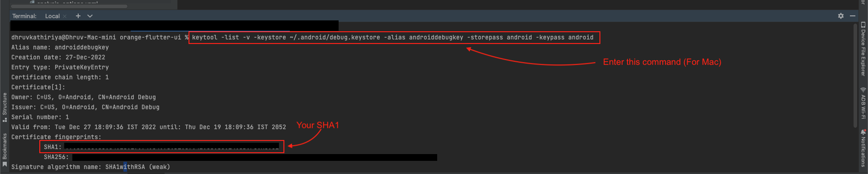Image resolution: width=868 pixels, height=174 pixels.
Task: Click the keytool command text
Action: (x=392, y=38)
